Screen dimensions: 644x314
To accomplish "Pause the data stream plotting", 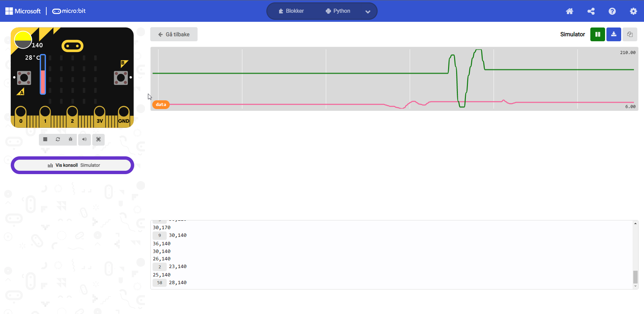I will pyautogui.click(x=598, y=34).
